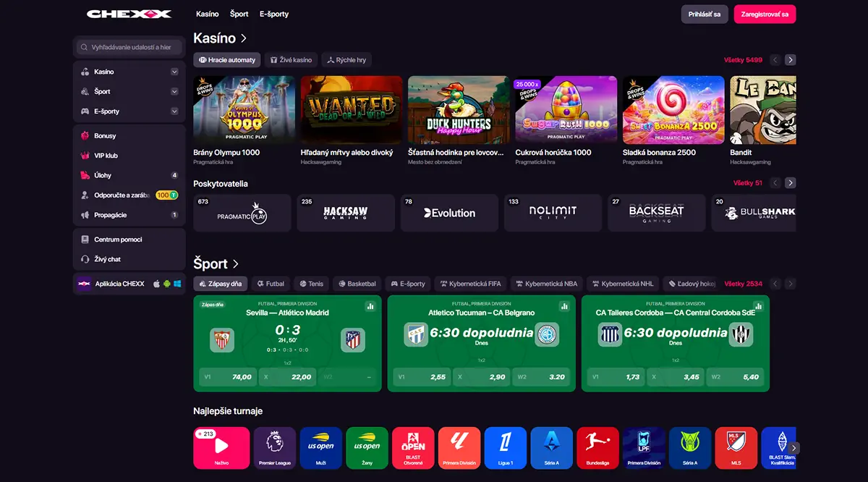This screenshot has width=868, height=482.
Task: Open the blue Séria A tournament icon
Action: [551, 448]
